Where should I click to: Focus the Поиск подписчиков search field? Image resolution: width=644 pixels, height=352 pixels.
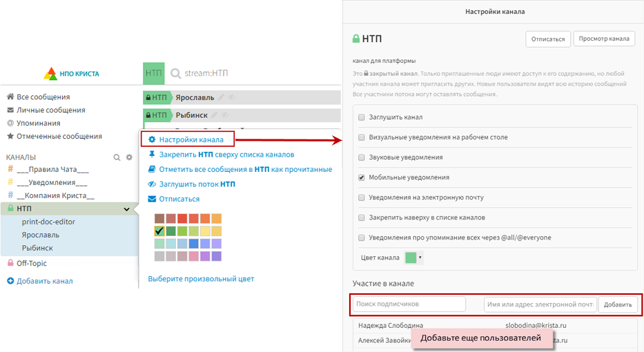click(x=409, y=304)
